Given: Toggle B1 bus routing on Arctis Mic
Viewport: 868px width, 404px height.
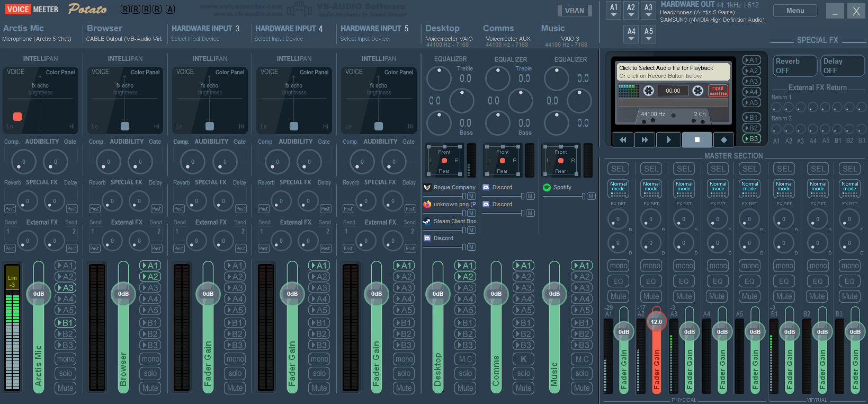Looking at the screenshot, I should point(66,322).
